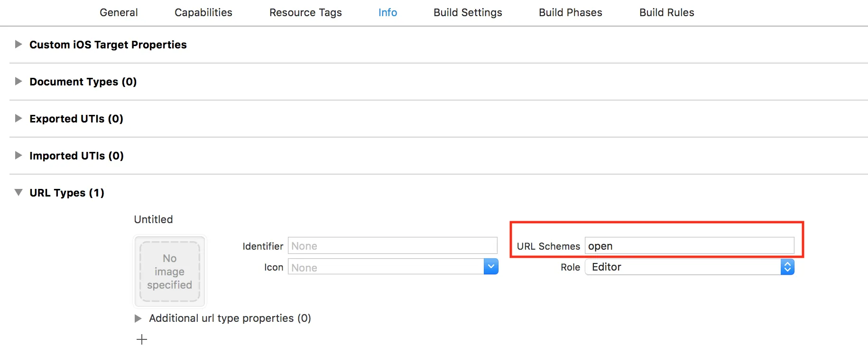
Task: Switch to the Build Rules tab
Action: 666,12
